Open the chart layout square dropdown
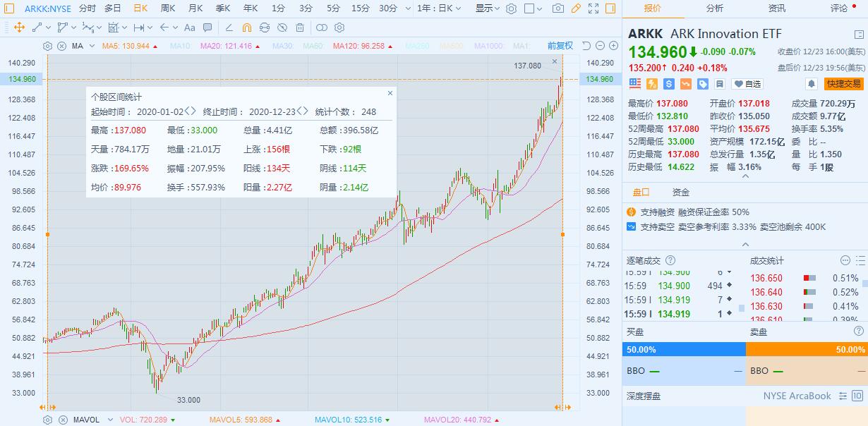 click(x=534, y=8)
